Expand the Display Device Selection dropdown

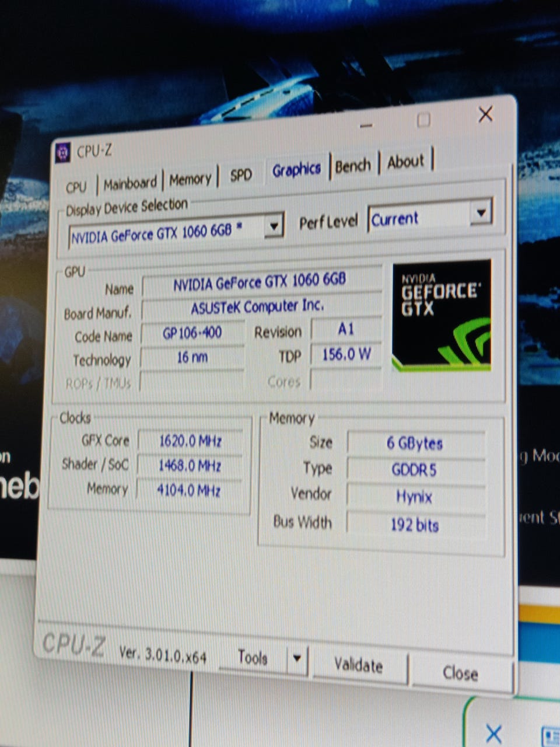[273, 226]
